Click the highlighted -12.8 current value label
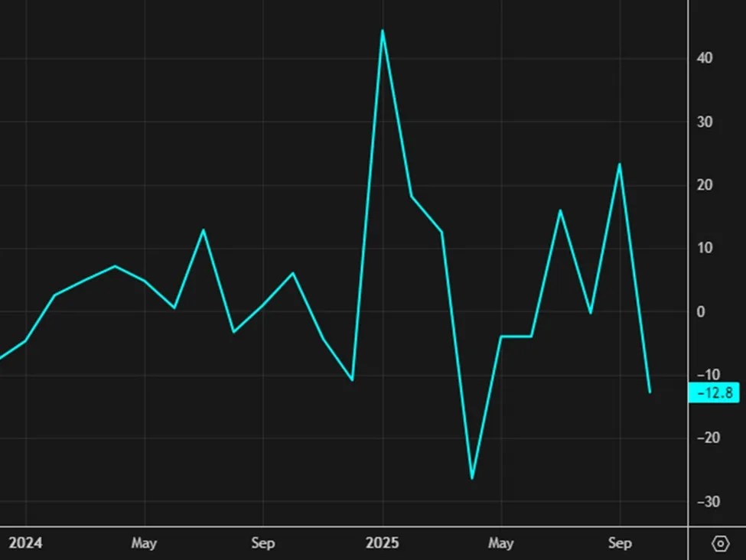 tap(714, 393)
